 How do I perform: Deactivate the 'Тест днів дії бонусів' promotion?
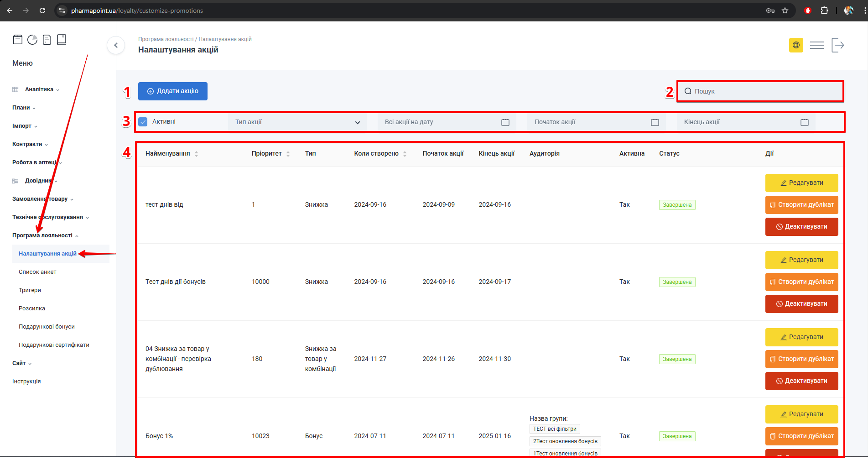pos(801,304)
